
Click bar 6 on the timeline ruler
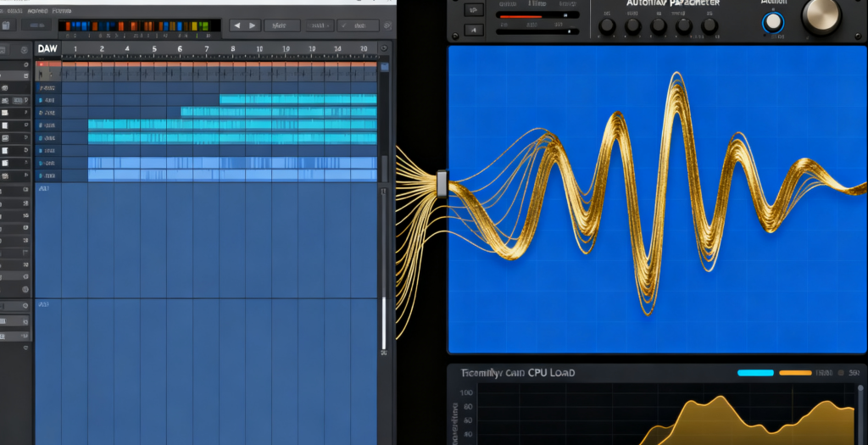coord(180,49)
